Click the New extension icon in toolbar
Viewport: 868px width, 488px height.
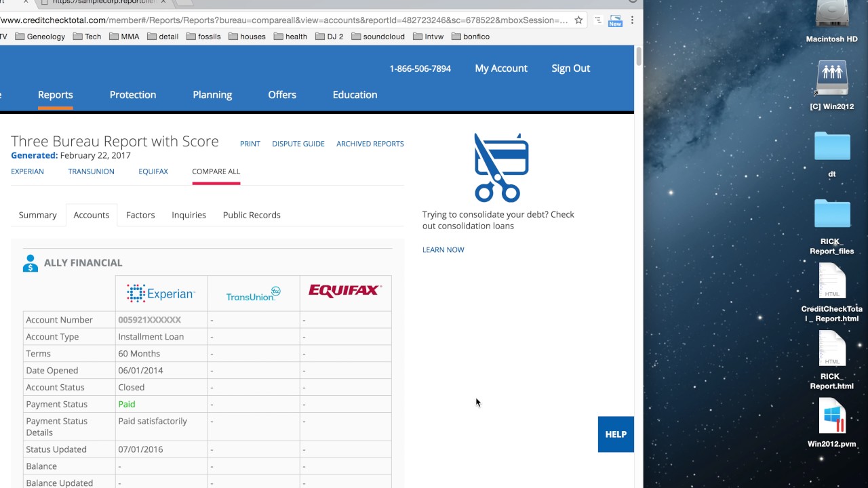point(615,20)
